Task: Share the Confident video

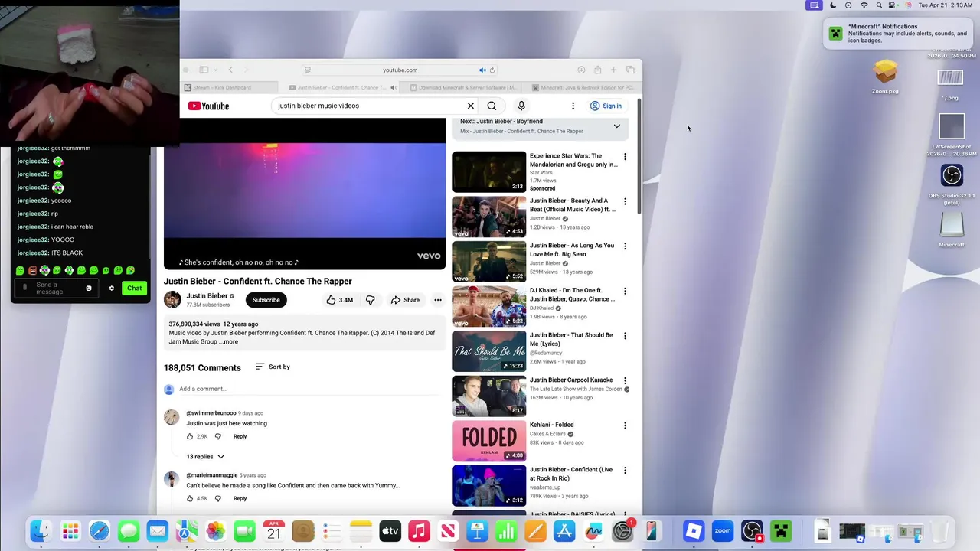Action: pos(405,300)
